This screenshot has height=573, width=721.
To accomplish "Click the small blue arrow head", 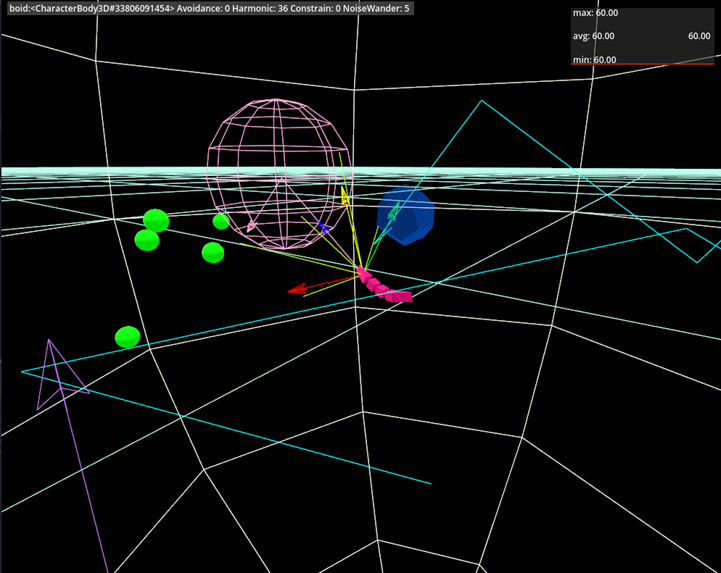I will click(x=325, y=229).
